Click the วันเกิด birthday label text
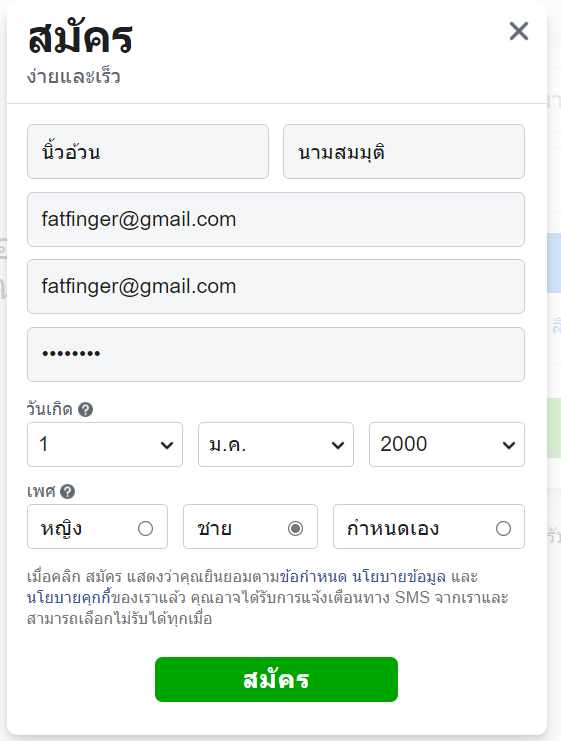The image size is (561, 741). point(50,409)
